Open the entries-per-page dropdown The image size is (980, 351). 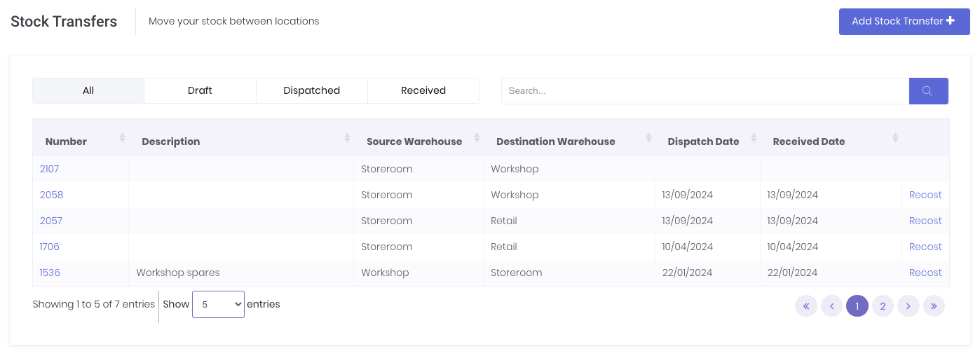coord(218,304)
